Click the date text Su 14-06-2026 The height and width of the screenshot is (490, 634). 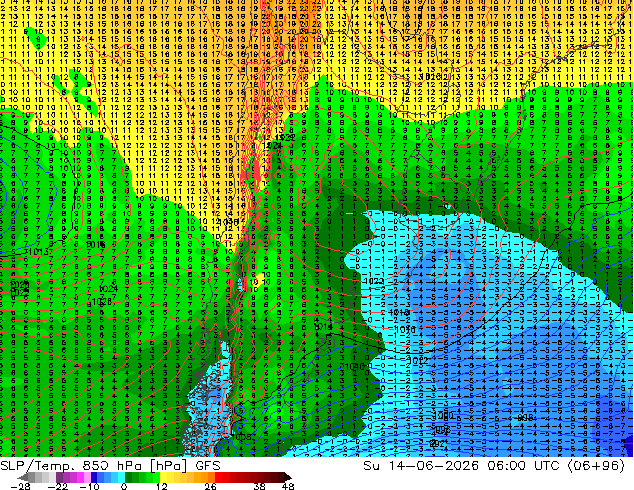pyautogui.click(x=421, y=466)
